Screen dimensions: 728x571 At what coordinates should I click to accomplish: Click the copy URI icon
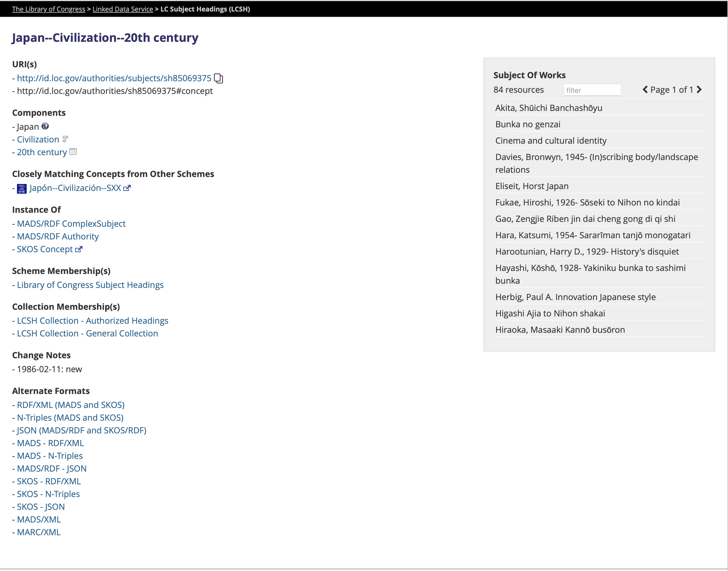click(x=218, y=78)
